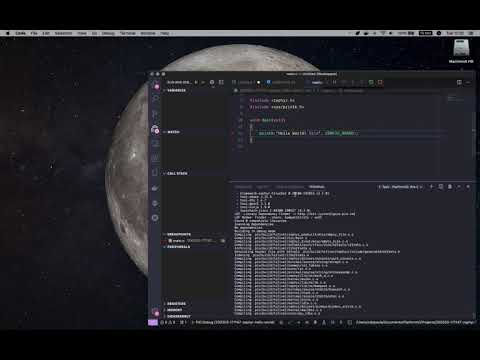Open the Search view in activity bar
Viewport: 480px width, 360px height.
click(x=156, y=99)
